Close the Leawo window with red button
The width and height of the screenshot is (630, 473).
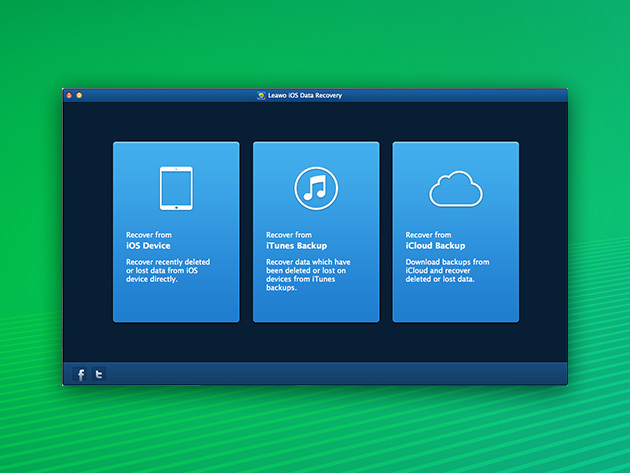coord(69,95)
